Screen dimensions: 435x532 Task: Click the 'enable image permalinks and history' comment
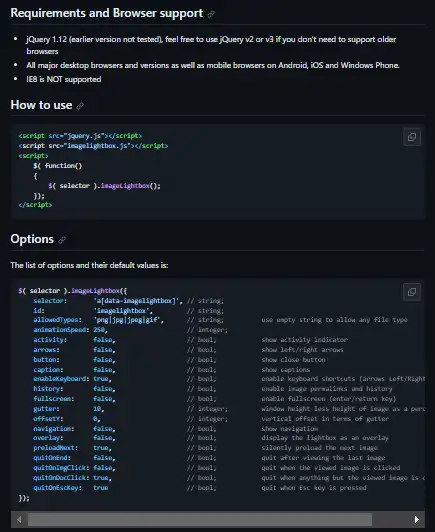pyautogui.click(x=327, y=389)
